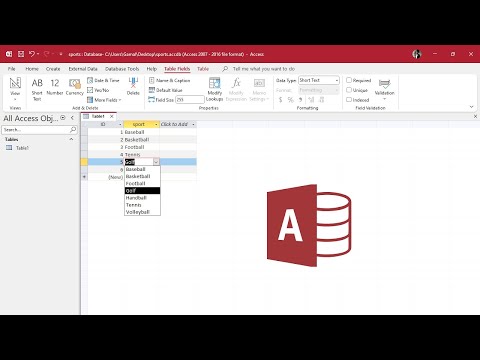The height and width of the screenshot is (360, 480).
Task: Apply the currency dollar format
Action: tap(280, 100)
